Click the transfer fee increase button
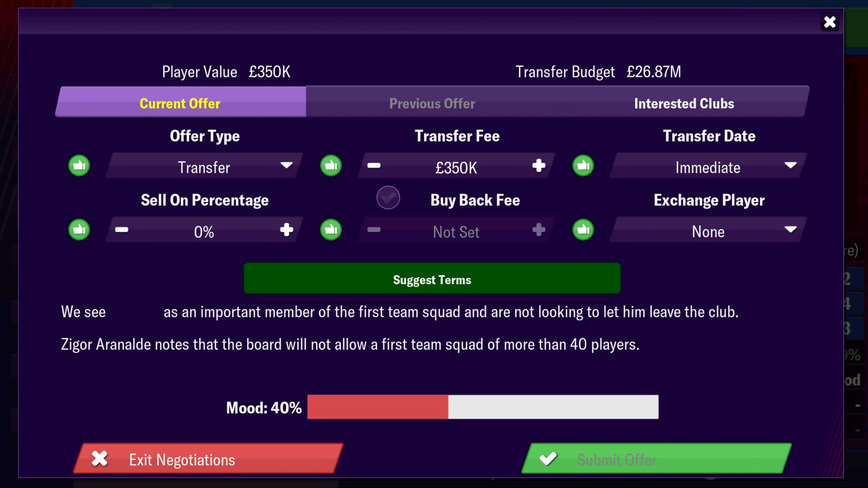 click(x=538, y=166)
